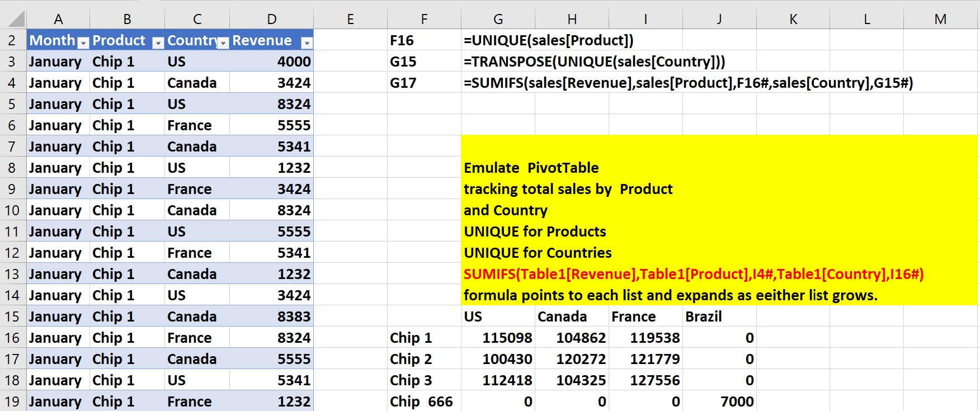Open the Product column filter dropdown

[158, 42]
